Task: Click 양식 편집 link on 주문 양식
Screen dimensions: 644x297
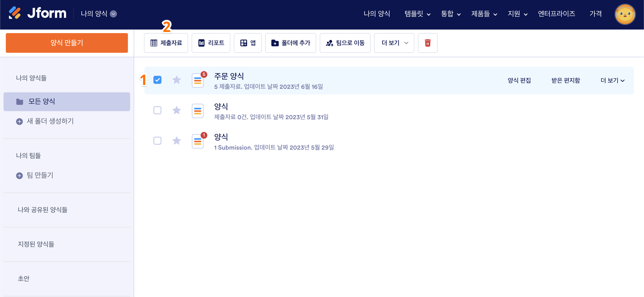Action: point(519,81)
